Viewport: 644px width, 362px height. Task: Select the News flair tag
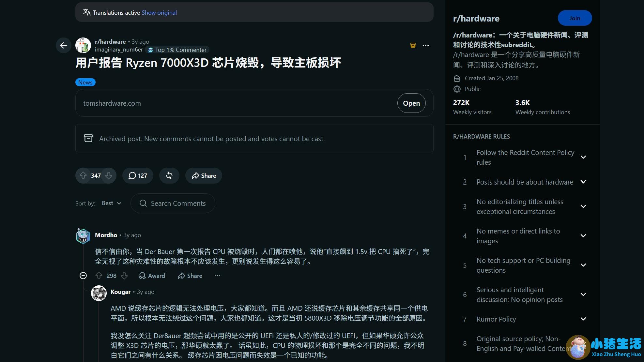pyautogui.click(x=85, y=82)
